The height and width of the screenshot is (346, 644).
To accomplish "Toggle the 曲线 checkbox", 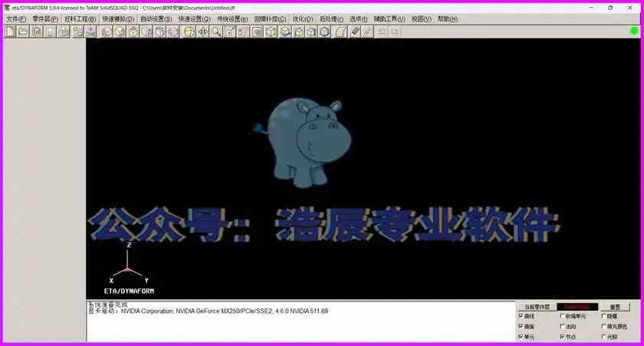I will tap(521, 316).
